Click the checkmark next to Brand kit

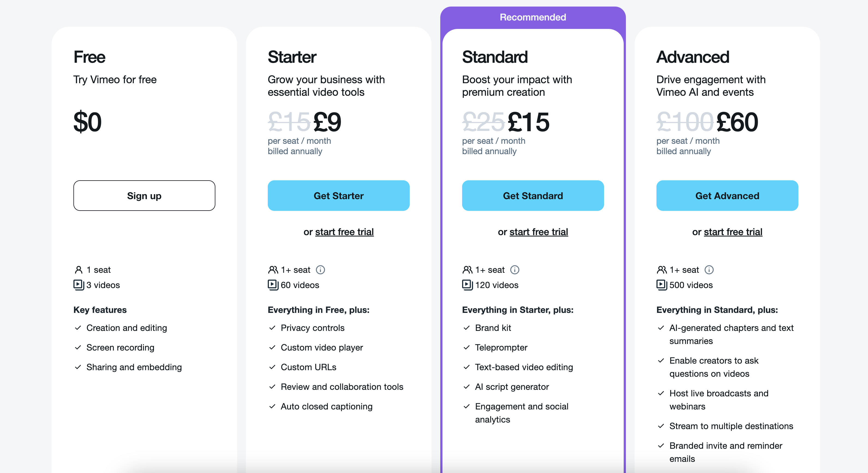click(x=467, y=328)
